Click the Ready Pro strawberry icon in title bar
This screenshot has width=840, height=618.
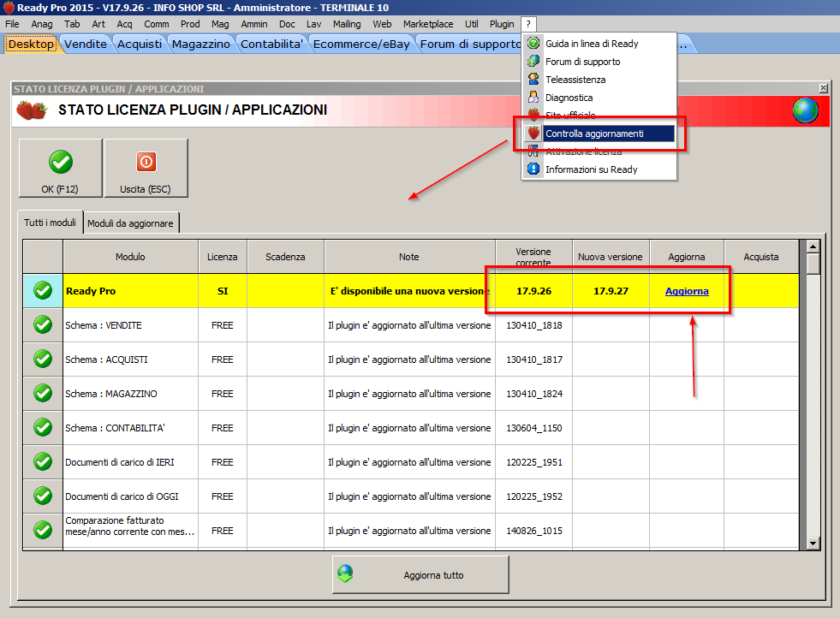9,8
